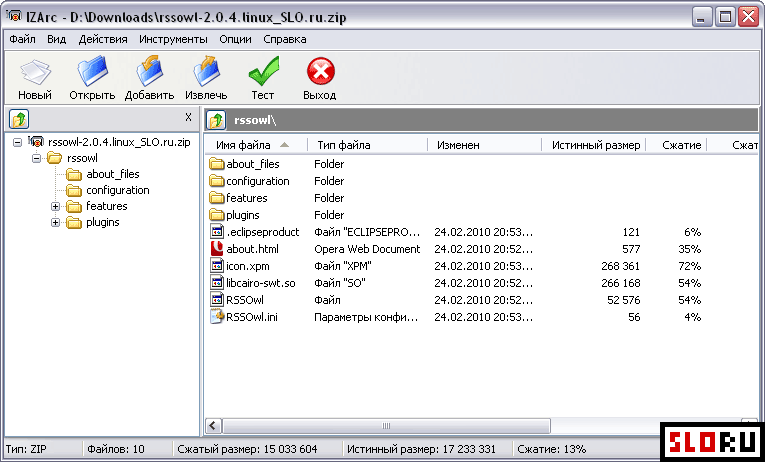Close the folder tree panel with X
The width and height of the screenshot is (765, 462).
pyautogui.click(x=188, y=117)
